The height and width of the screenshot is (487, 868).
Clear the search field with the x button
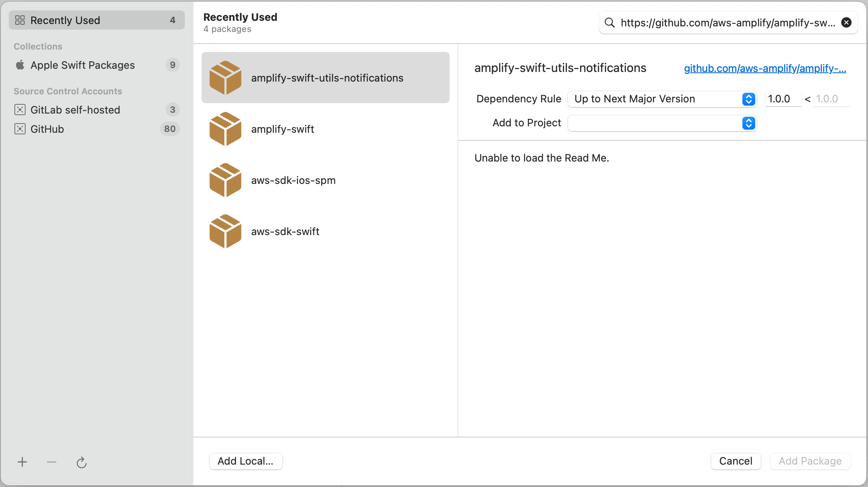point(846,22)
